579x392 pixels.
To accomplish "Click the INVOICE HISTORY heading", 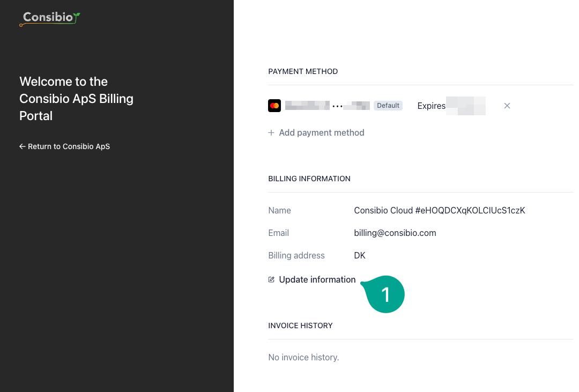I will pos(300,326).
